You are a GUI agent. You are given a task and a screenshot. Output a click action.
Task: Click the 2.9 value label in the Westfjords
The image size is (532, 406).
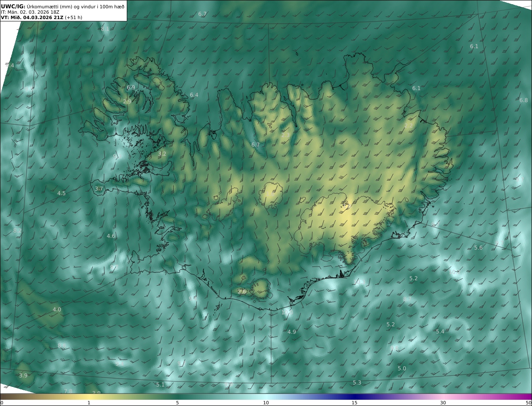[127, 101]
